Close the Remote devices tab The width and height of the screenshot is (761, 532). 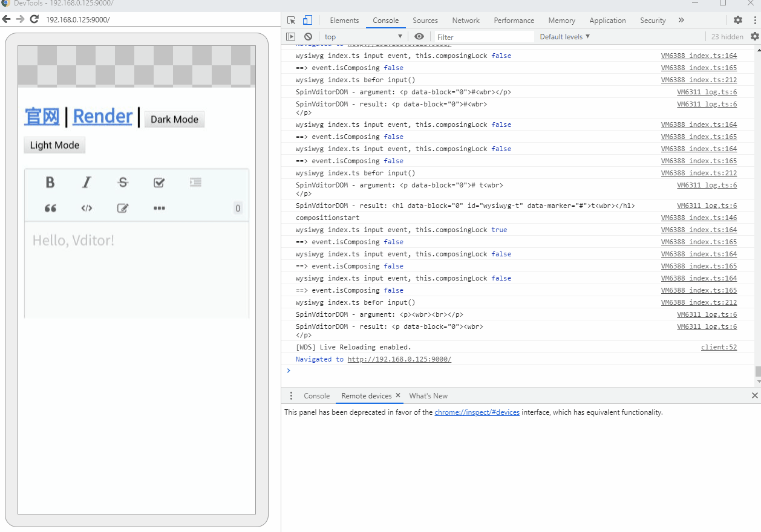(398, 395)
